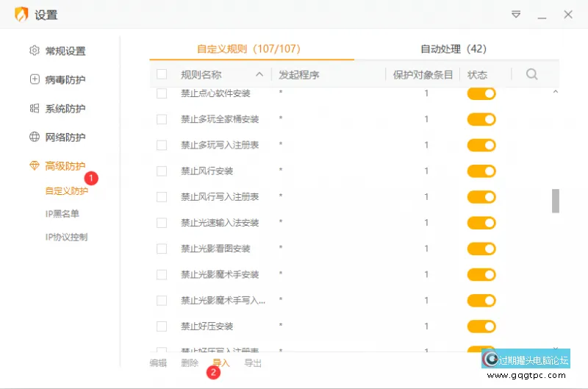This screenshot has width=588, height=389.
Task: Disable the 禁止多玩全家桶安装 rule toggle
Action: (481, 119)
